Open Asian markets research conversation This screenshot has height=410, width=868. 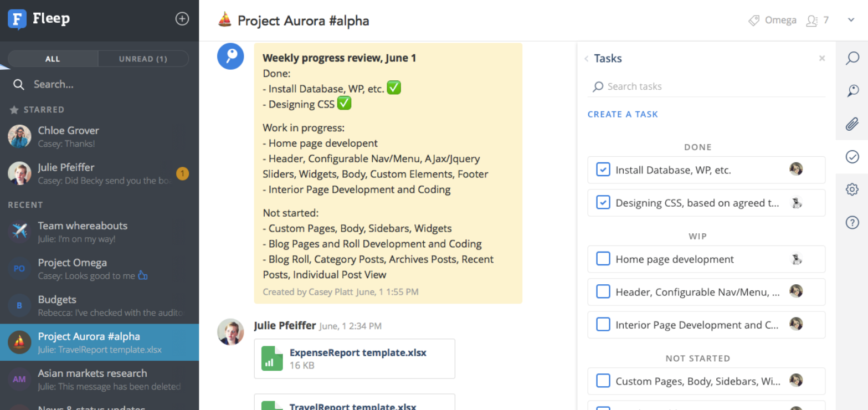coord(100,379)
